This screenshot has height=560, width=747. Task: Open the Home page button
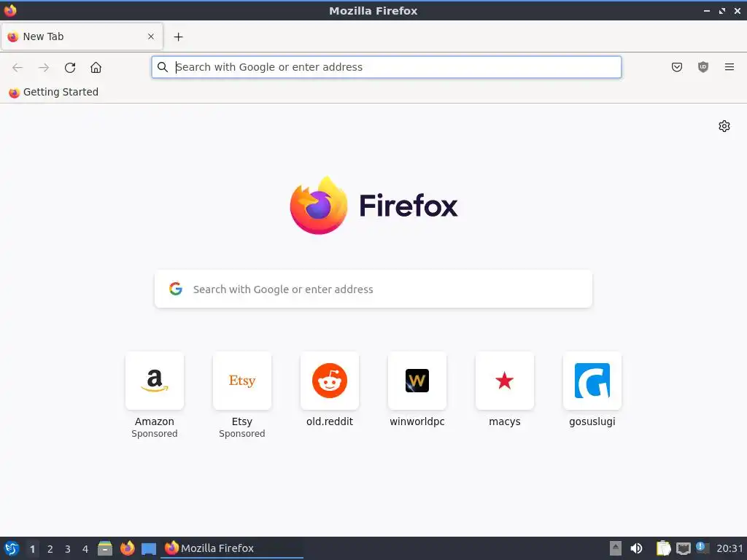click(96, 68)
